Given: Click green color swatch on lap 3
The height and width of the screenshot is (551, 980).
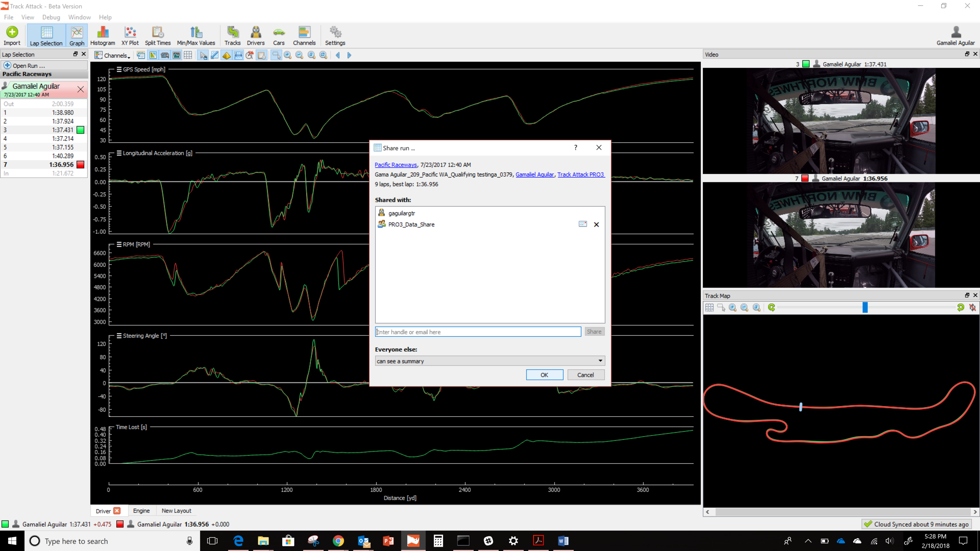Looking at the screenshot, I should [80, 130].
